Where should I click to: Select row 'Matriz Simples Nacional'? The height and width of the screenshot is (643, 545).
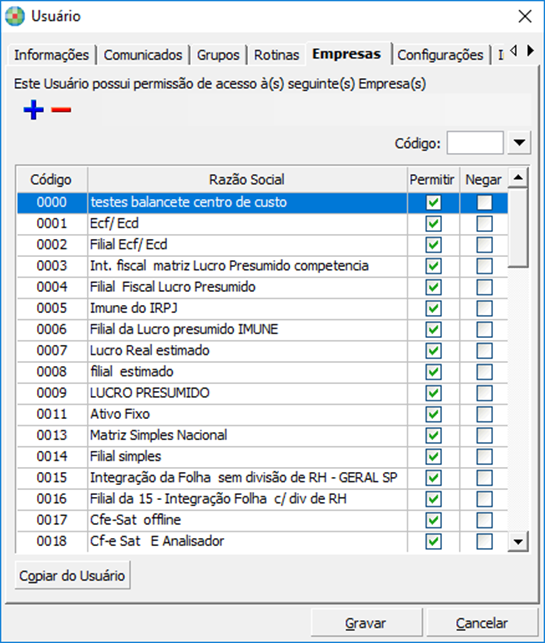tap(262, 436)
